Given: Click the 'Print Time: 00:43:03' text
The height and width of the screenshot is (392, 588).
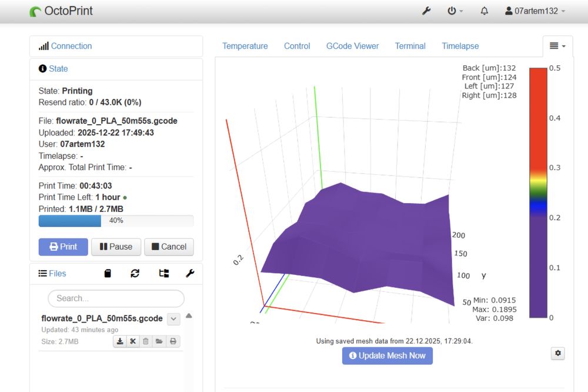Looking at the screenshot, I should (x=75, y=186).
